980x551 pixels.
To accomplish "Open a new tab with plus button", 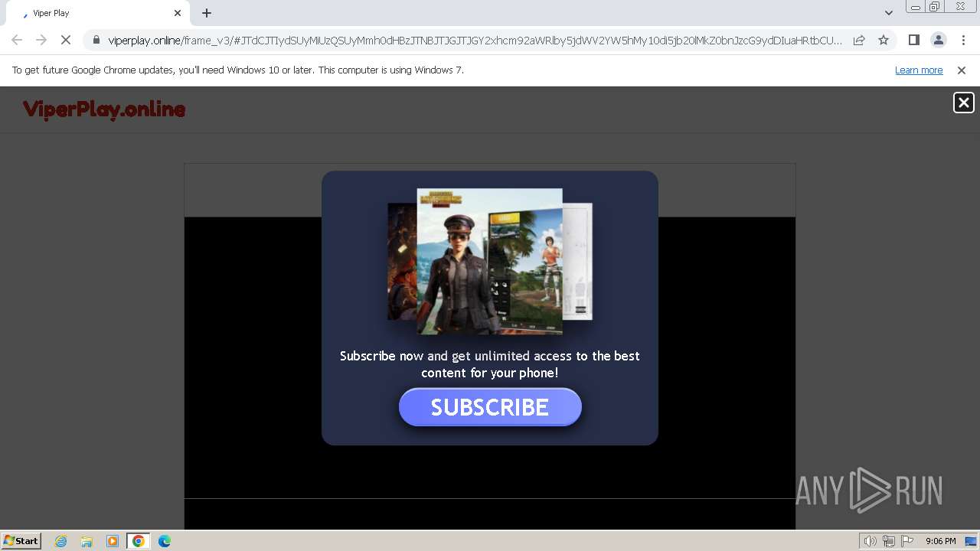I will [207, 13].
